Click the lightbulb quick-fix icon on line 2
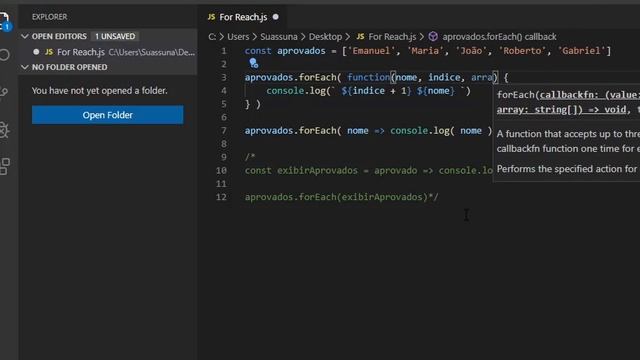This screenshot has width=640, height=360. pyautogui.click(x=253, y=63)
